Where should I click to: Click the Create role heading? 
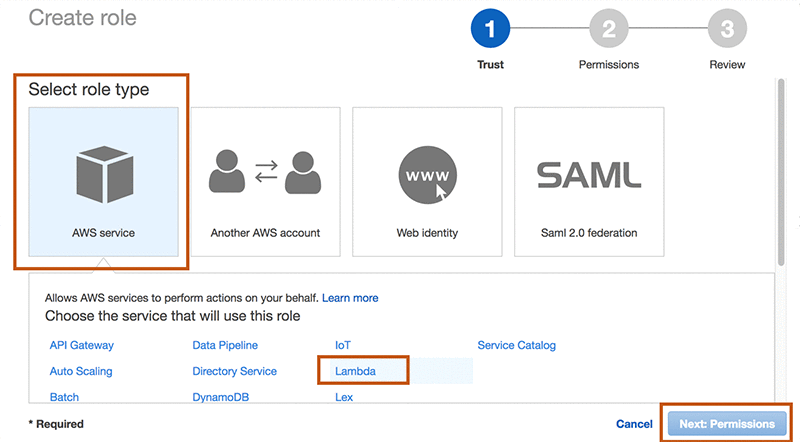pyautogui.click(x=83, y=18)
